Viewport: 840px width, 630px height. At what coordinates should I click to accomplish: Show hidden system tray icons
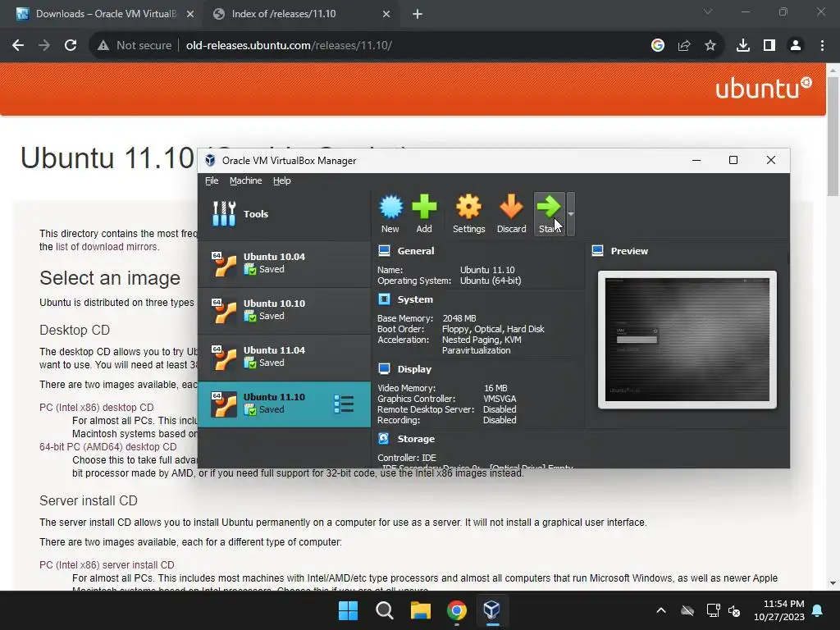(x=661, y=610)
